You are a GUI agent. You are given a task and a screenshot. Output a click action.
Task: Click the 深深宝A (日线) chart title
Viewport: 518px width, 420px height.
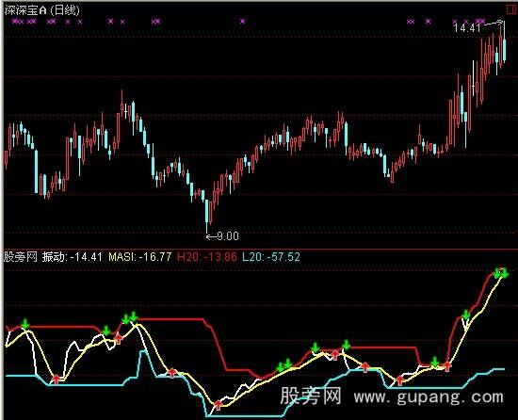pyautogui.click(x=42, y=10)
